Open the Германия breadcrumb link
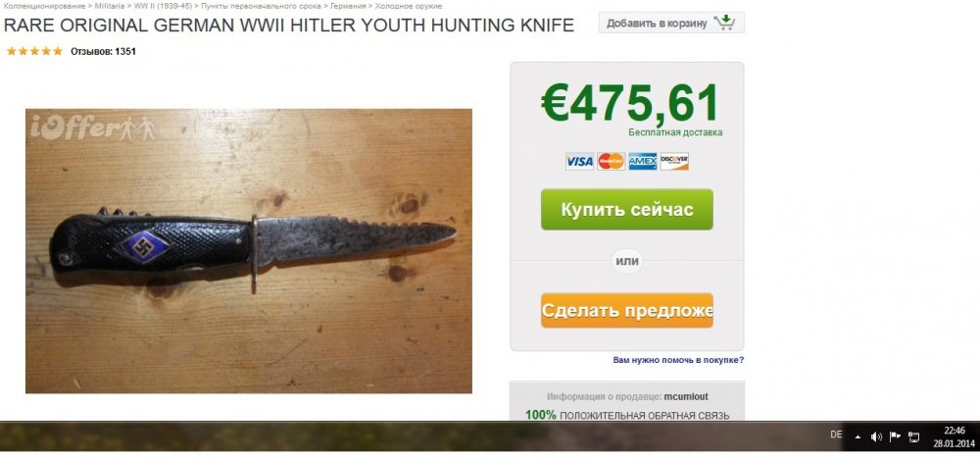The image size is (980, 460). pyautogui.click(x=348, y=6)
